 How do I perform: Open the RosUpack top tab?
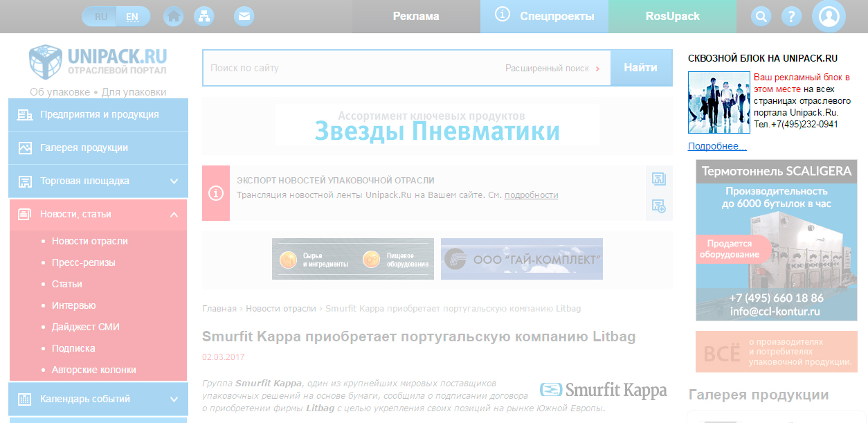coord(672,17)
